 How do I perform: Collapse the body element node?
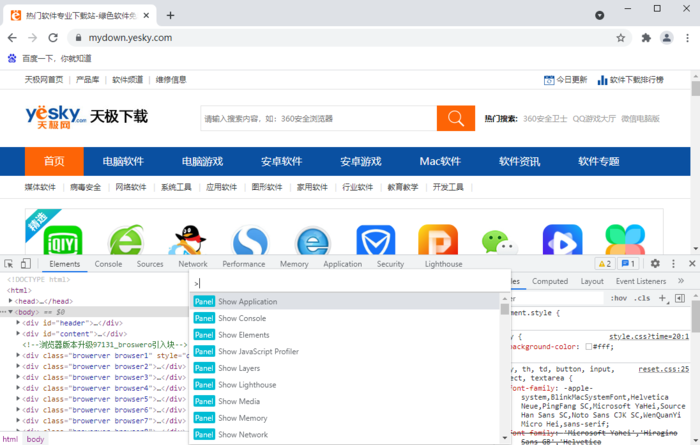(x=10, y=312)
